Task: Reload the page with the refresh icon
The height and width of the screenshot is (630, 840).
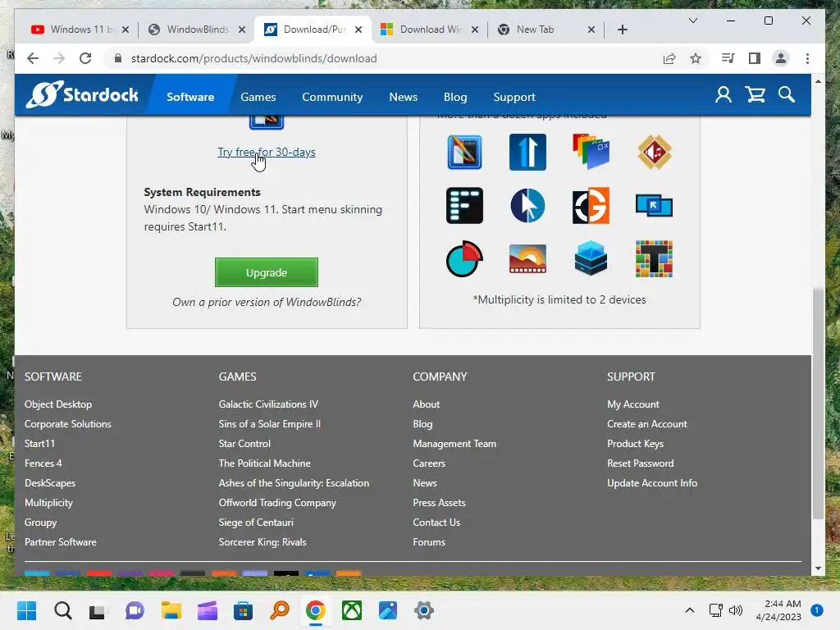Action: 85,58
